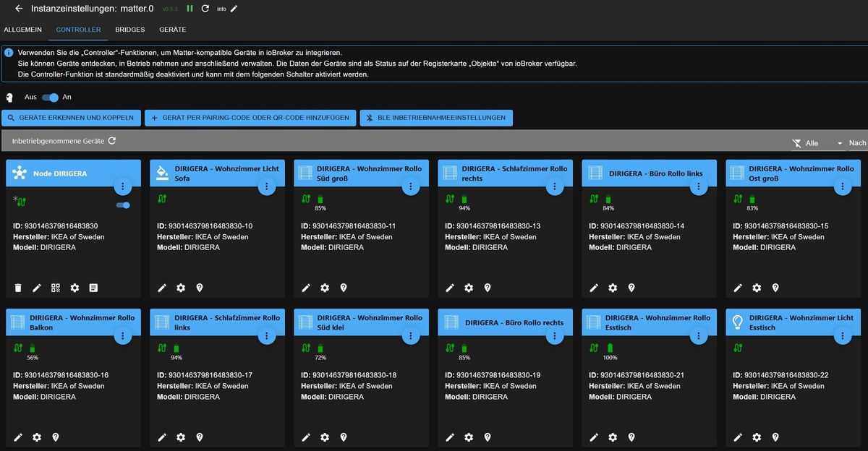Edit the Wohnzimmer Rollo Süd klei card
This screenshot has height=451, width=868.
click(306, 437)
